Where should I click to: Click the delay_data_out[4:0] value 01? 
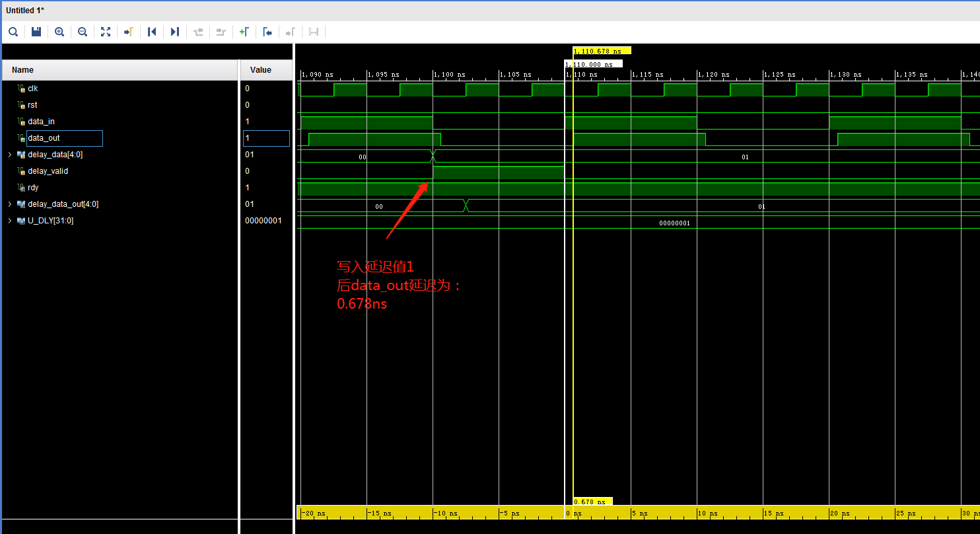[250, 204]
